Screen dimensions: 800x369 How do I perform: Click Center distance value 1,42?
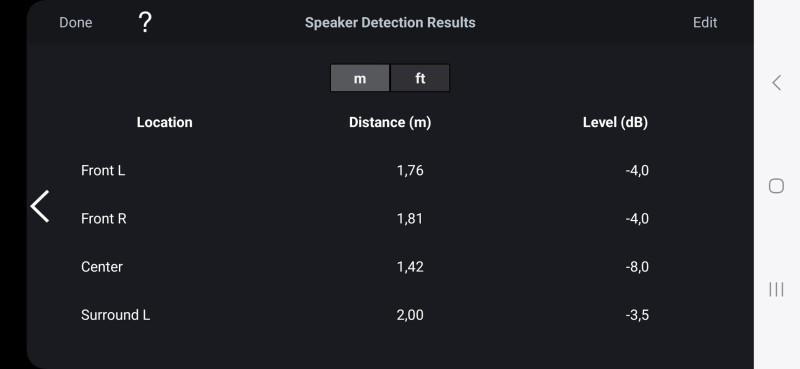pyautogui.click(x=410, y=267)
